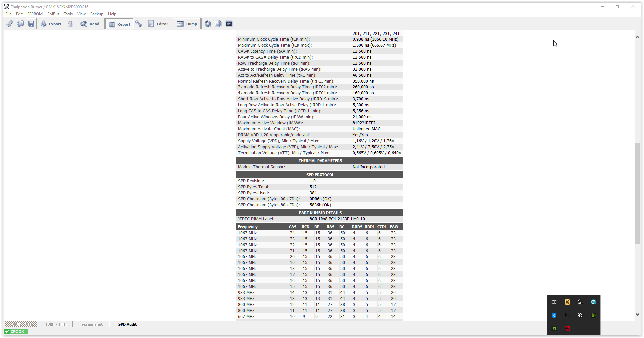644x338 pixels.
Task: Click the speaker audio tray icon
Action: [580, 302]
